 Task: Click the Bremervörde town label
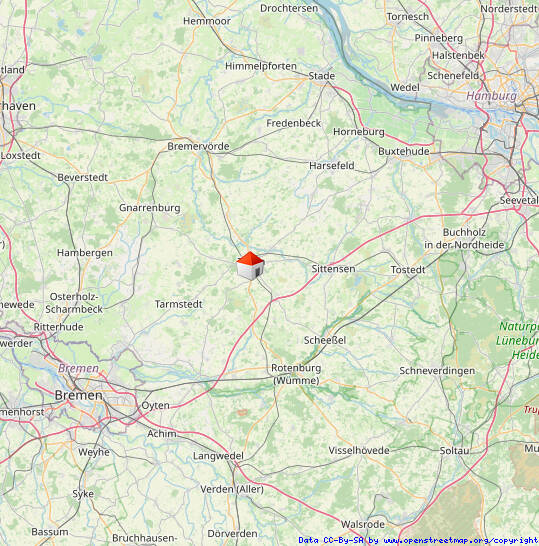[x=198, y=146]
